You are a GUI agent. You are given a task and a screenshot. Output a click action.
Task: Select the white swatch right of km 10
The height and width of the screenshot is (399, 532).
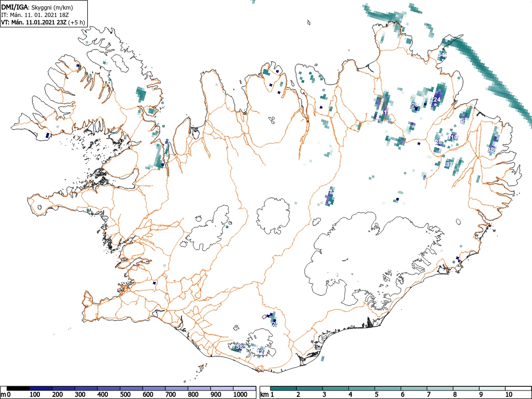(x=518, y=388)
